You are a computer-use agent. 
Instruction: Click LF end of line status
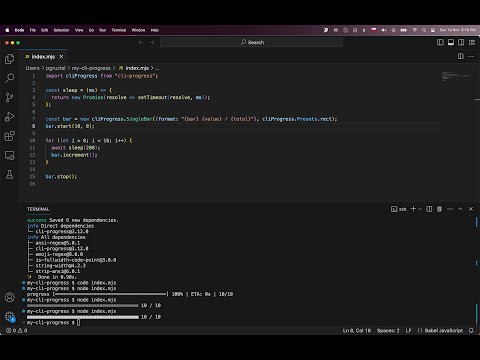[408, 331]
